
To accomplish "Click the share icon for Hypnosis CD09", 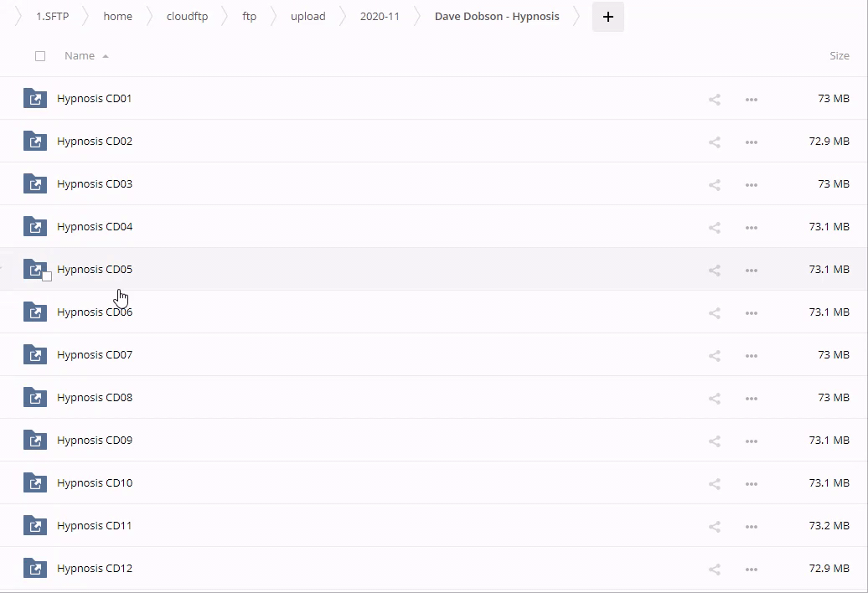I will click(x=714, y=441).
